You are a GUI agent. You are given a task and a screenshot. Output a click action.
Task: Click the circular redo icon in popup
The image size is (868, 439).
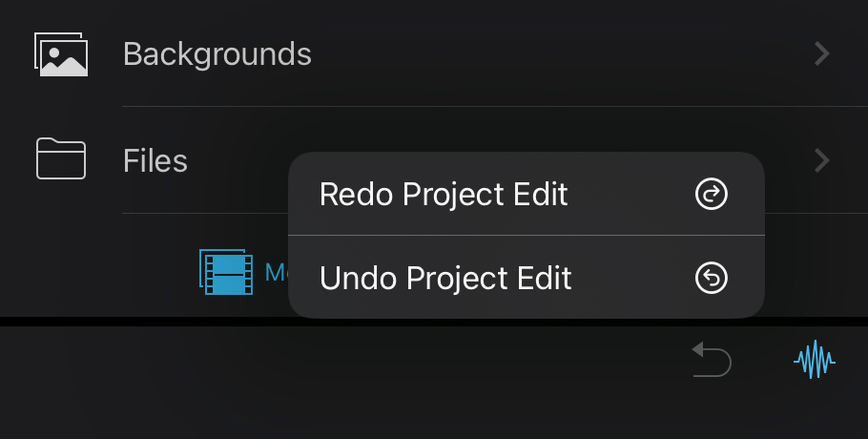click(712, 194)
